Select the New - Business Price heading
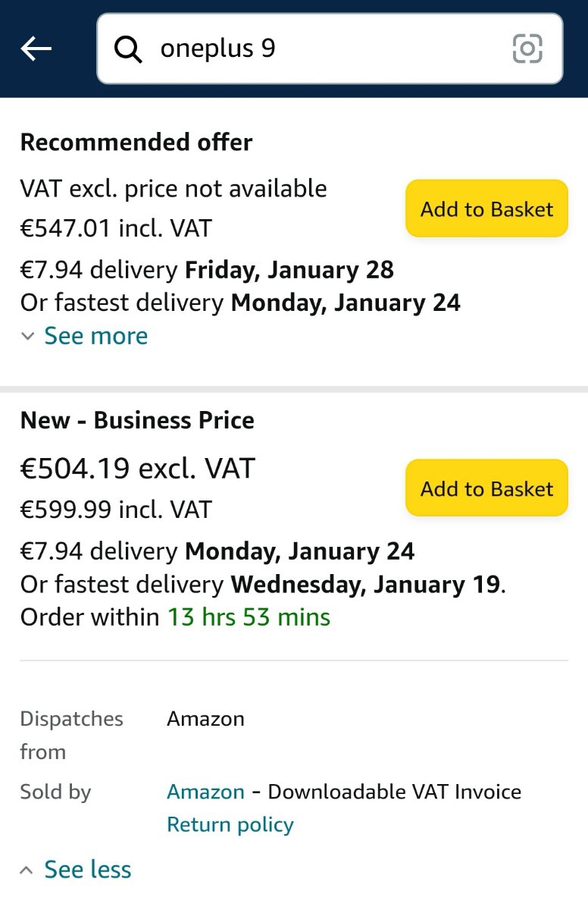Viewport: 588px width, 910px height. [x=137, y=420]
